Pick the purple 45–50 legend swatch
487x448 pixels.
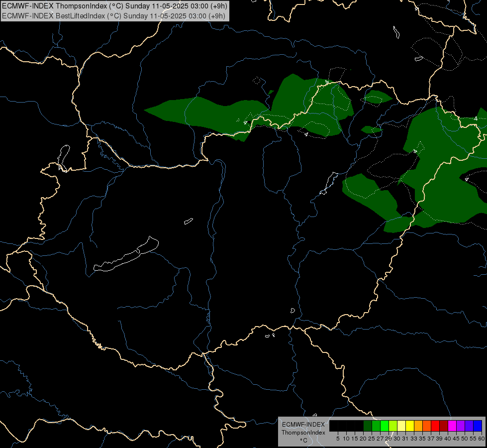461,426
